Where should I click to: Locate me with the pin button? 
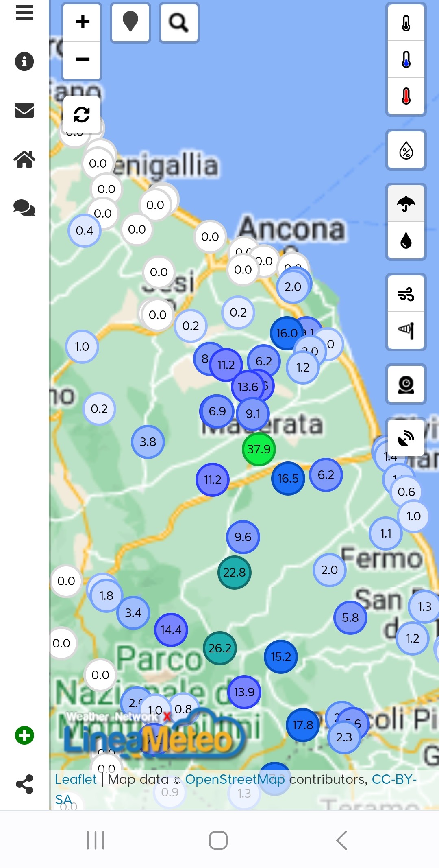tap(130, 22)
